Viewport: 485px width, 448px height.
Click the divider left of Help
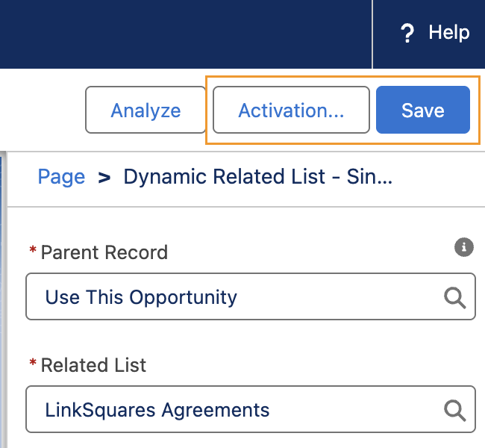point(372,34)
